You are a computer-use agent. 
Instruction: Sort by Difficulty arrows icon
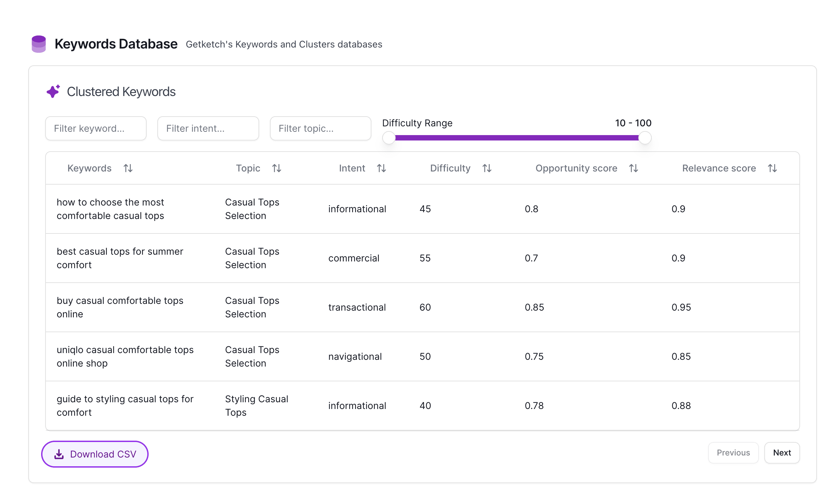[487, 168]
